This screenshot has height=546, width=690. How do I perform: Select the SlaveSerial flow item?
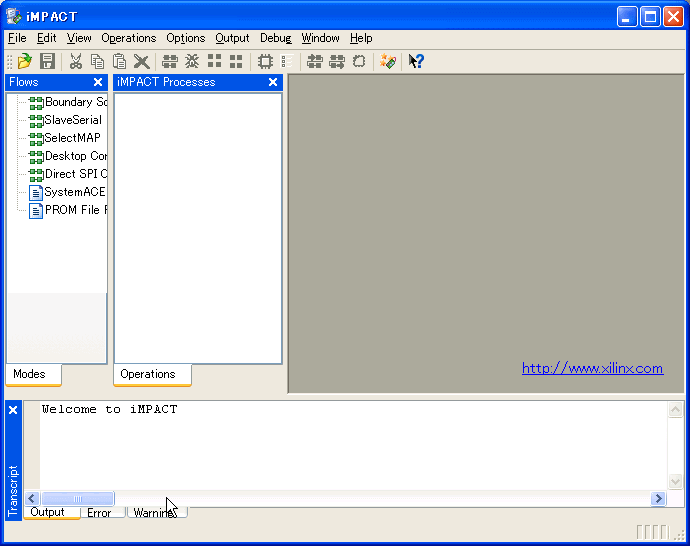click(72, 120)
